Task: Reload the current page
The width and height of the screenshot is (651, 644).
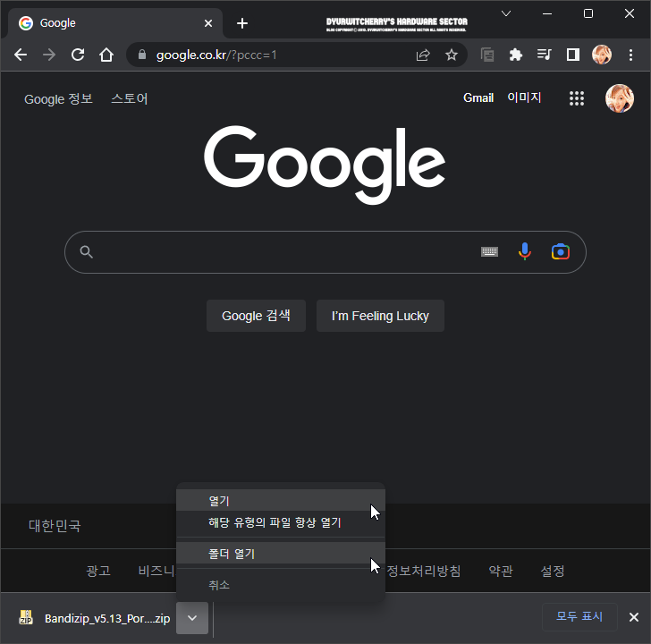Action: (78, 55)
